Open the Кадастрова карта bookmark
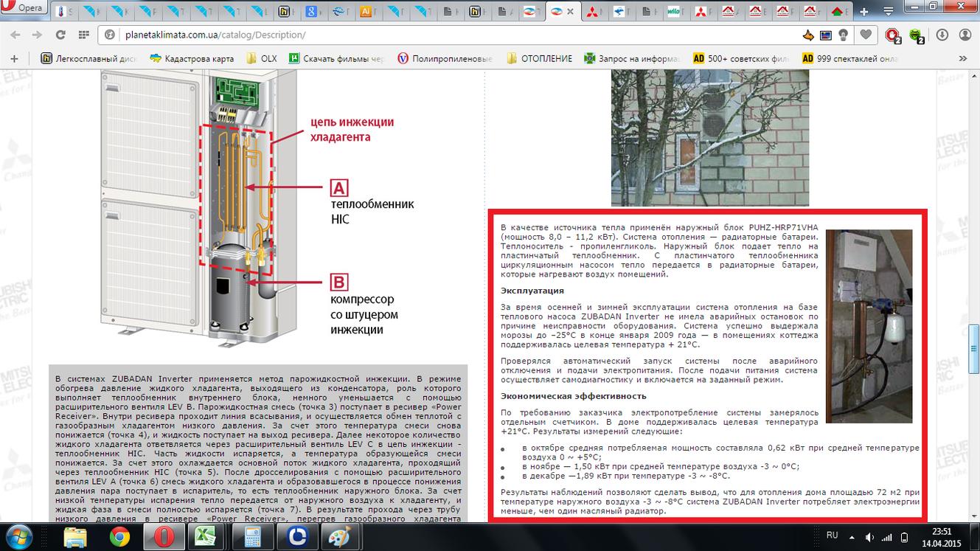 click(192, 58)
